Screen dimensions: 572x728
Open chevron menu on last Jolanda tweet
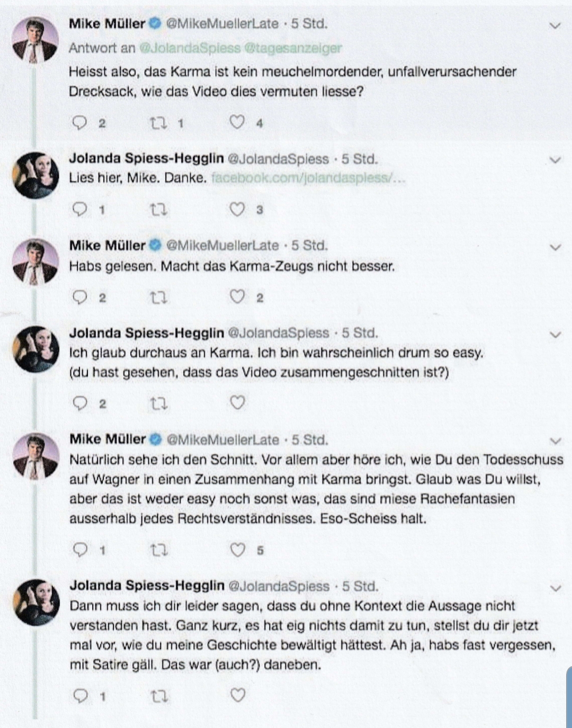point(556,588)
